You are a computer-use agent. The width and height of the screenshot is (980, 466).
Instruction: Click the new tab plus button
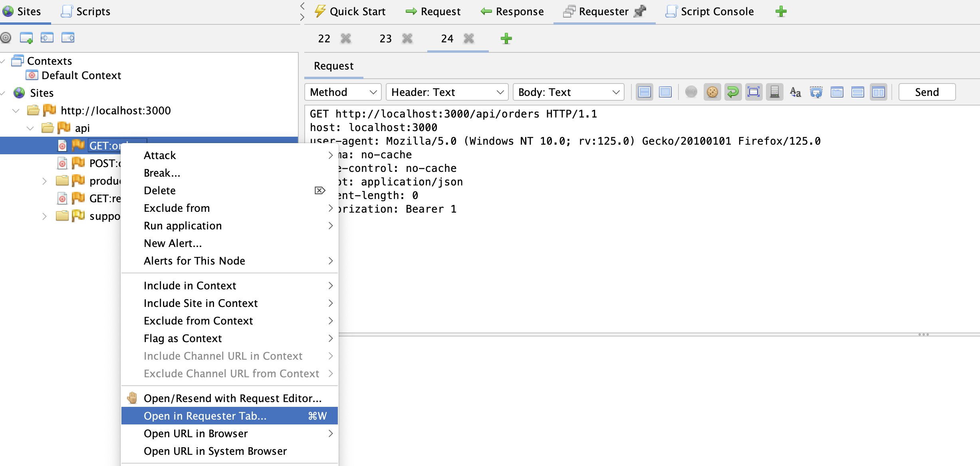click(x=506, y=40)
